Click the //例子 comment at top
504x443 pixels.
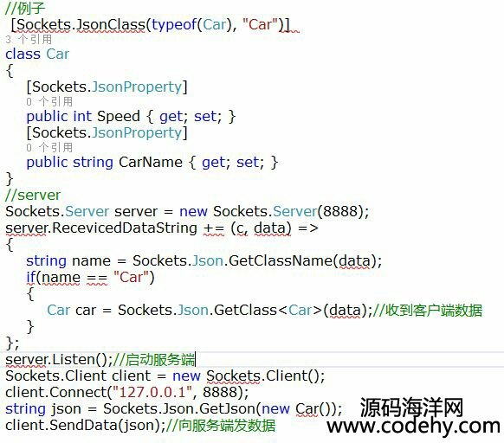(25, 8)
